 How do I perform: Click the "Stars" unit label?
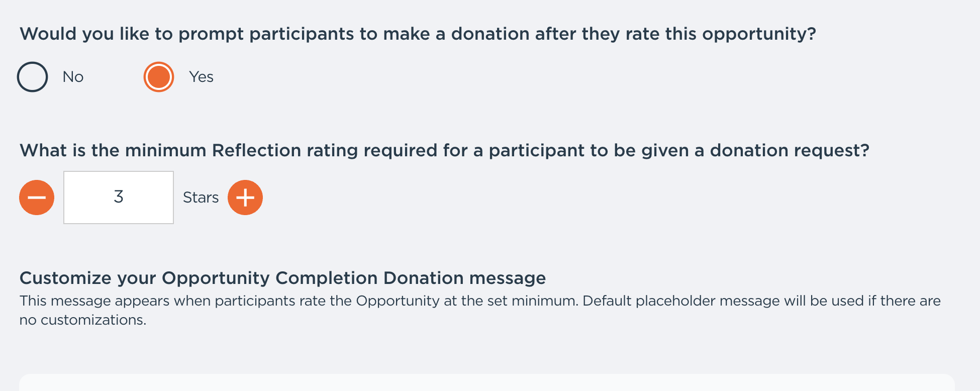pyautogui.click(x=201, y=198)
